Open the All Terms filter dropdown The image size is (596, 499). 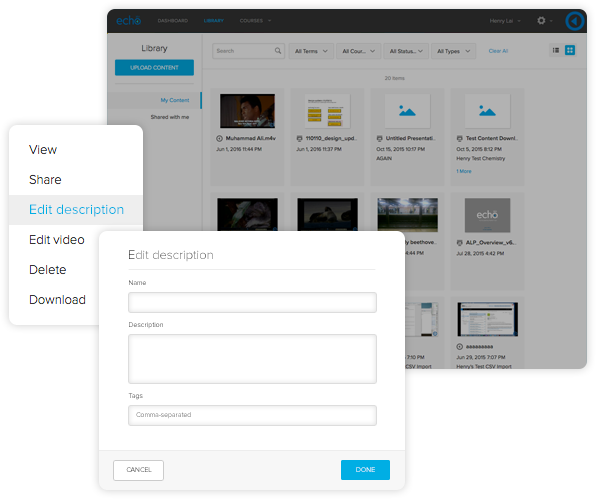point(311,51)
